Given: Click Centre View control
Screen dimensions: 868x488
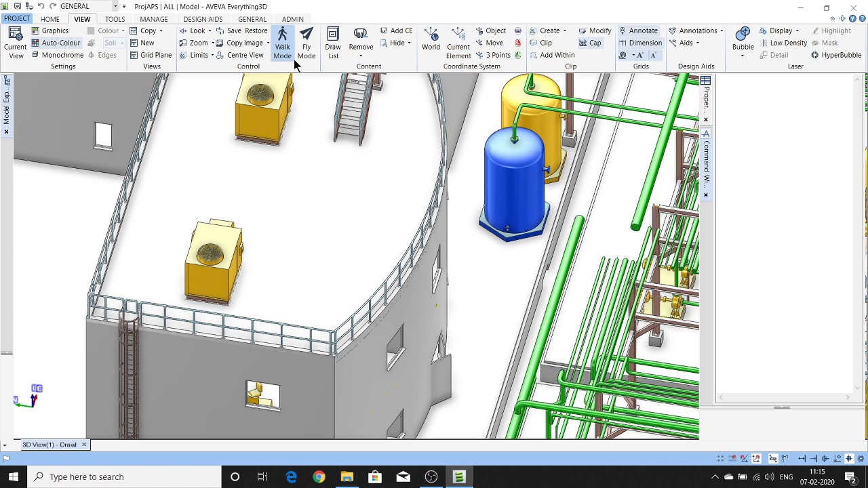Looking at the screenshot, I should 239,55.
